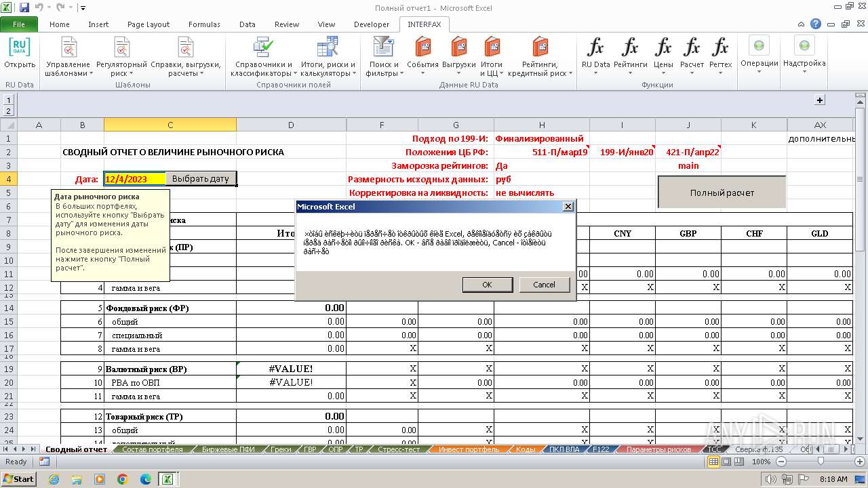Click OK in Microsoft Excel dialog
The width and height of the screenshot is (868, 488).
pos(487,285)
